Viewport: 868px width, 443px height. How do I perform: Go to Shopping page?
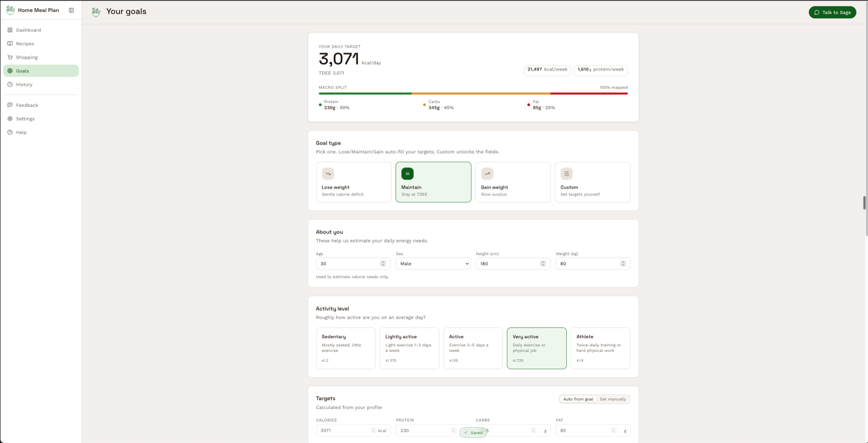tap(41, 57)
